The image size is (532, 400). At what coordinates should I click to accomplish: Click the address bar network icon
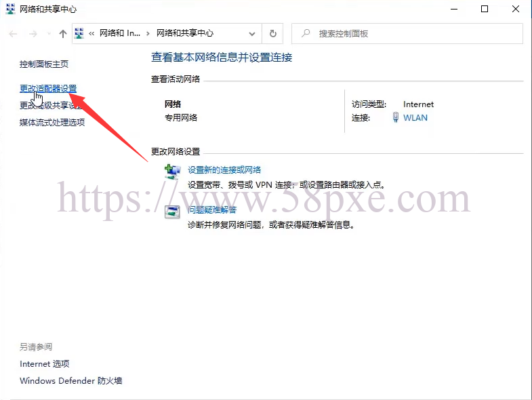pos(79,33)
